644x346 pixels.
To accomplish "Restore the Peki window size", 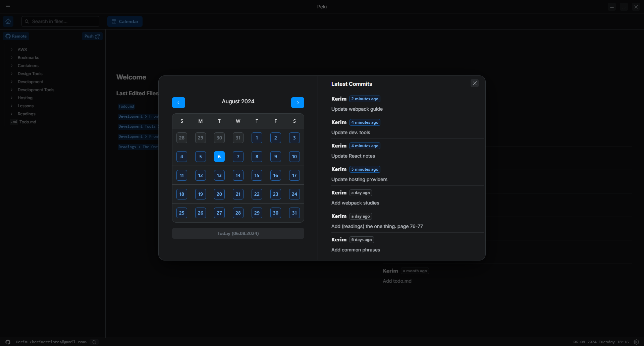I will [x=624, y=7].
